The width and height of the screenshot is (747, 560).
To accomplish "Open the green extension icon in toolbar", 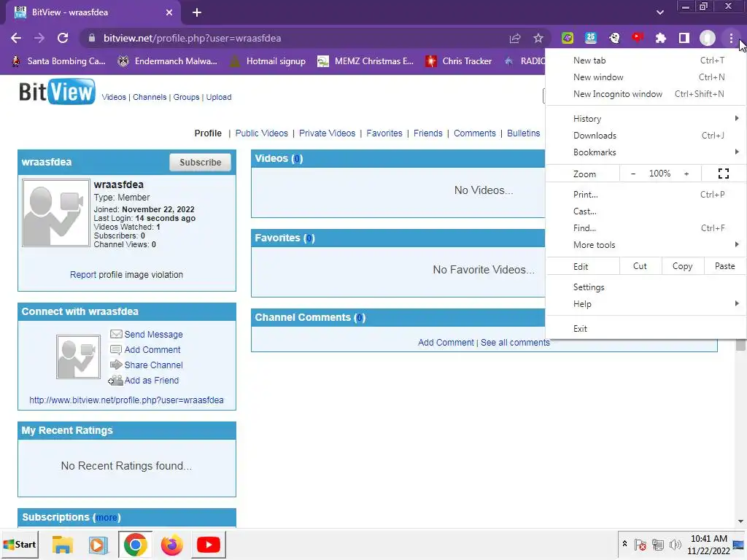I will 568,38.
